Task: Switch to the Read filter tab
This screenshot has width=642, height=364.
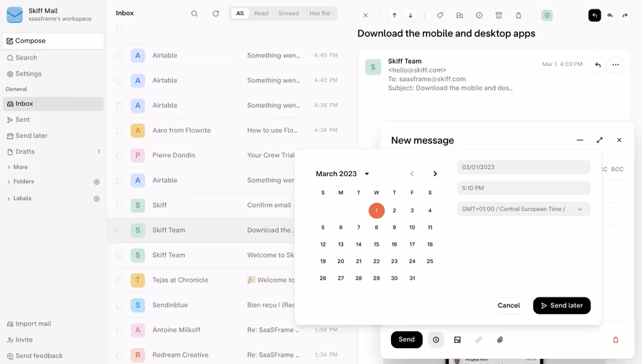Action: 261,14
